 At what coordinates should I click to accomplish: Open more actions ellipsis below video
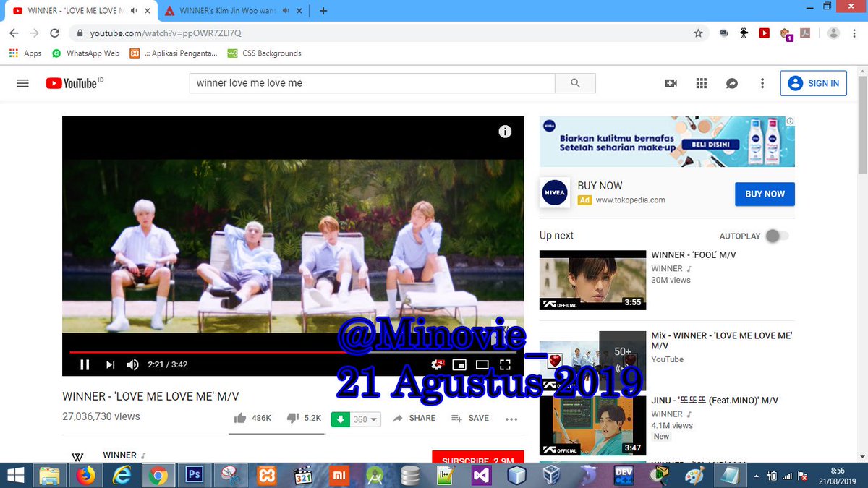coord(511,419)
